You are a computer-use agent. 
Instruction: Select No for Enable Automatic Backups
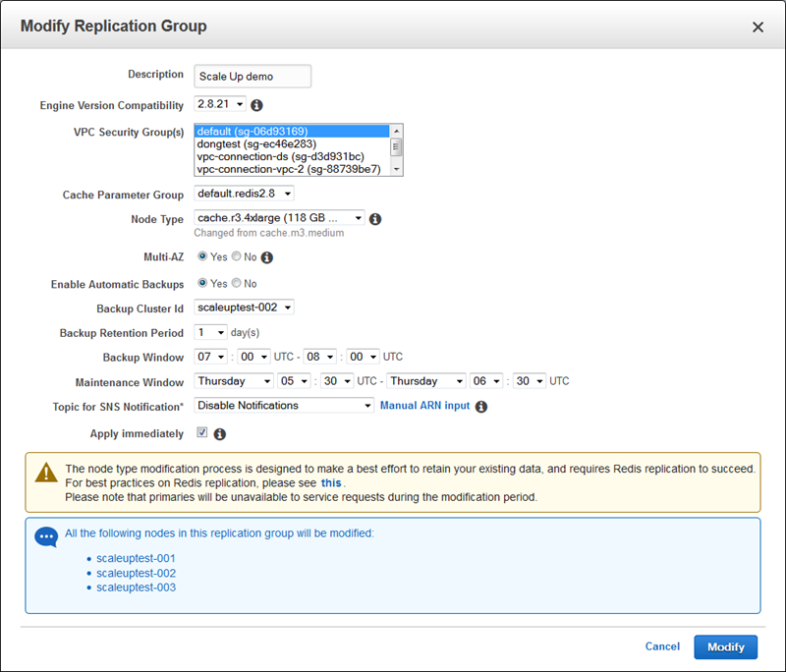(236, 284)
